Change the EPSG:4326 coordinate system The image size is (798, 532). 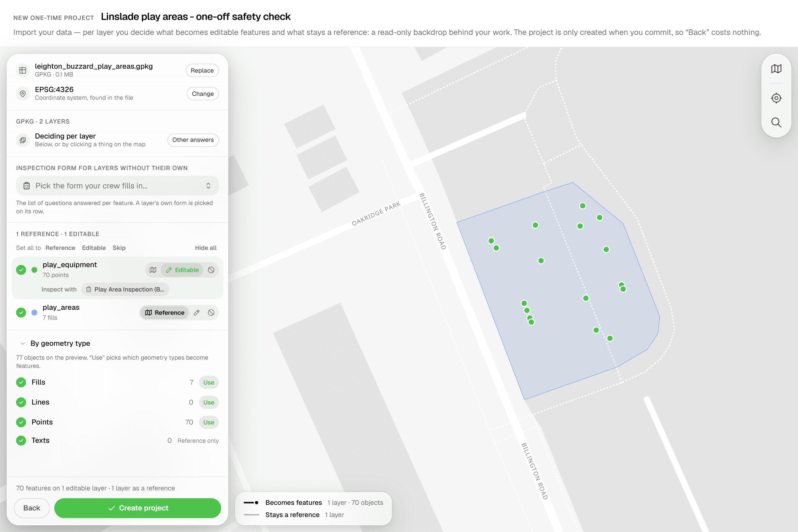(x=203, y=94)
